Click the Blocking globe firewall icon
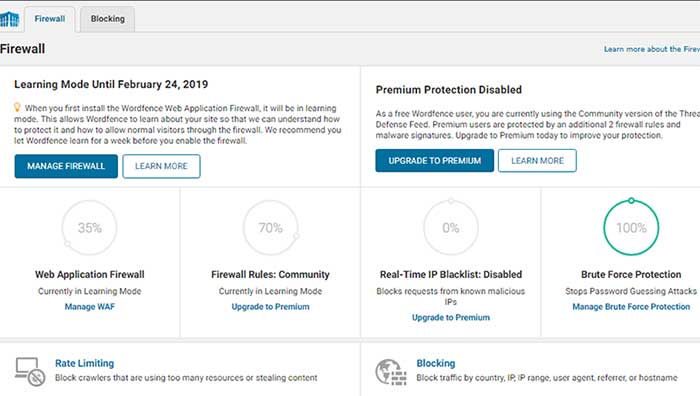 [x=391, y=372]
